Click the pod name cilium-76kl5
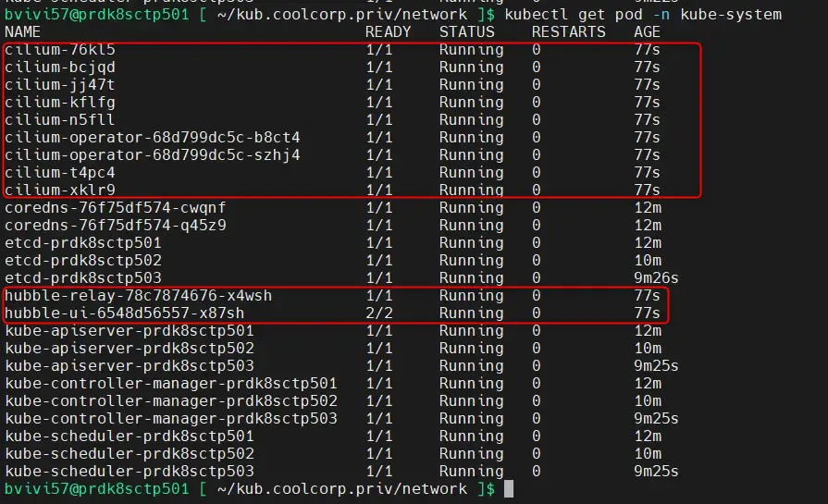The image size is (828, 504). (x=59, y=50)
